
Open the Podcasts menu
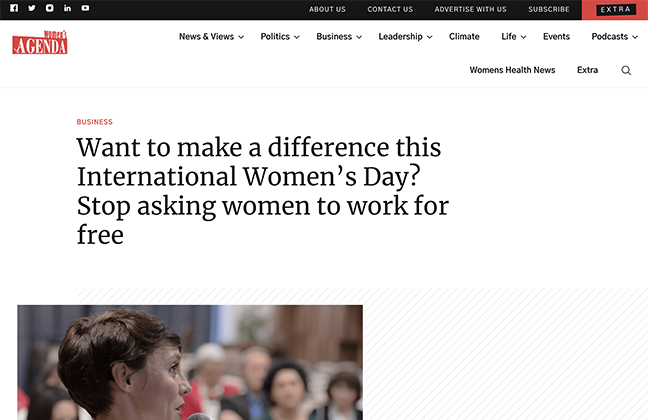tap(610, 36)
